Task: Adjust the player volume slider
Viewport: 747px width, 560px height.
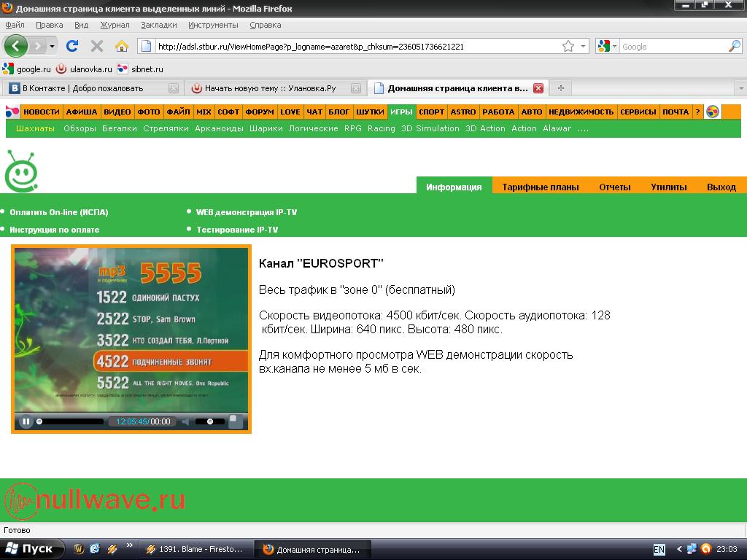Action: point(210,421)
